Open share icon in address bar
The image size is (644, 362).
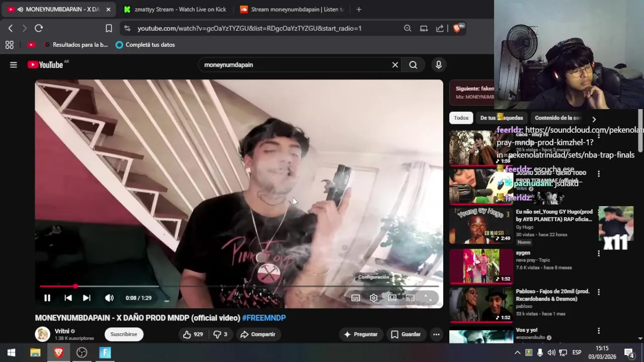(440, 29)
